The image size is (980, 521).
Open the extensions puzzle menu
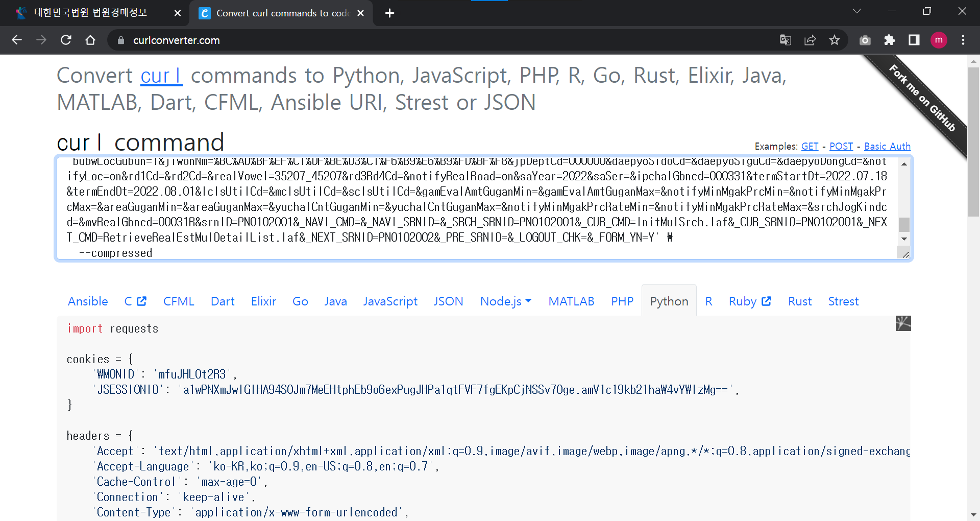click(890, 40)
